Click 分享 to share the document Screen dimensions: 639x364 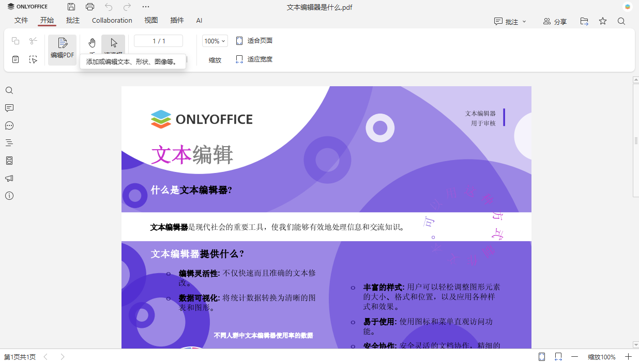tap(555, 20)
